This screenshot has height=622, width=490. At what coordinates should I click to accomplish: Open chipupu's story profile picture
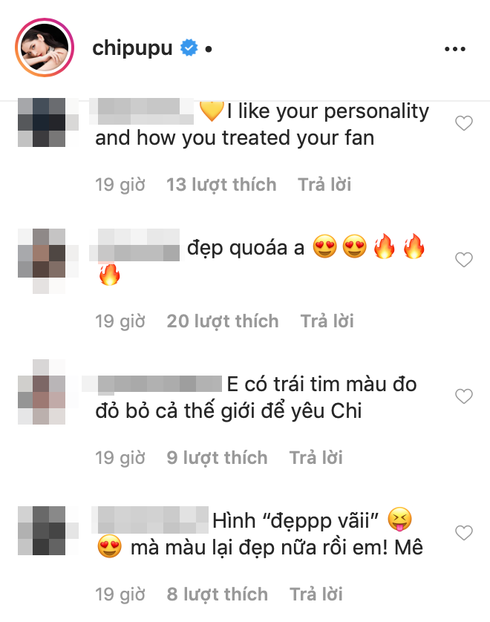[x=44, y=47]
